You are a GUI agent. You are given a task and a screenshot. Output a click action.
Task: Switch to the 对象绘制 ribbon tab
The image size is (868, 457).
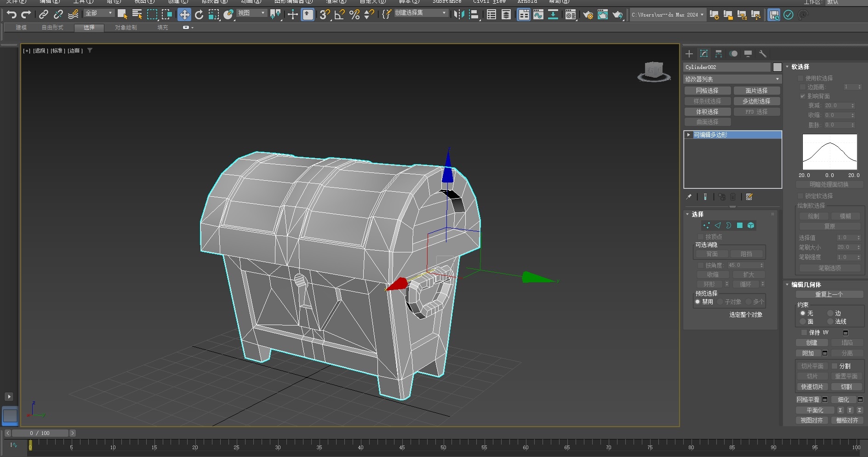[126, 28]
